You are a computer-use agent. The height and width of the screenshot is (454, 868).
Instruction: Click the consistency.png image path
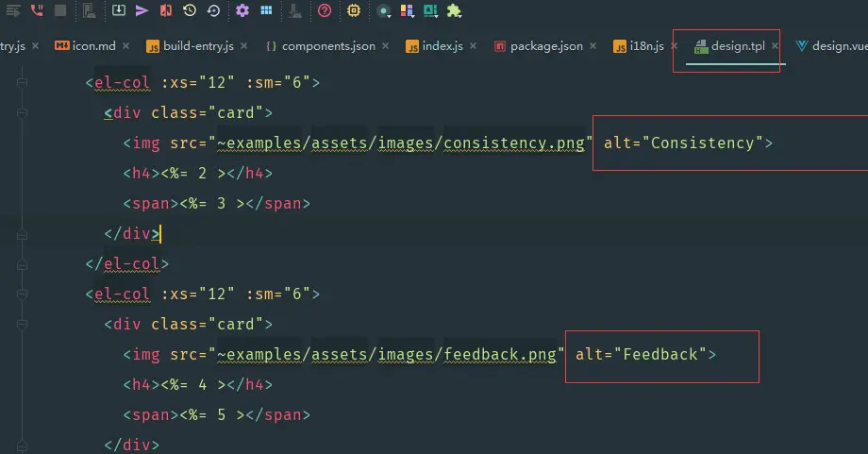click(401, 143)
